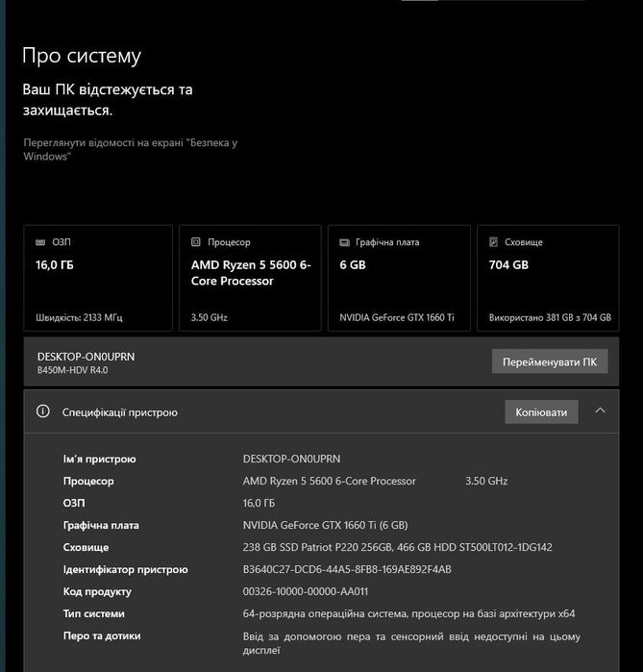
Task: Rename the PC with Перейменувати ПК
Action: tap(550, 361)
